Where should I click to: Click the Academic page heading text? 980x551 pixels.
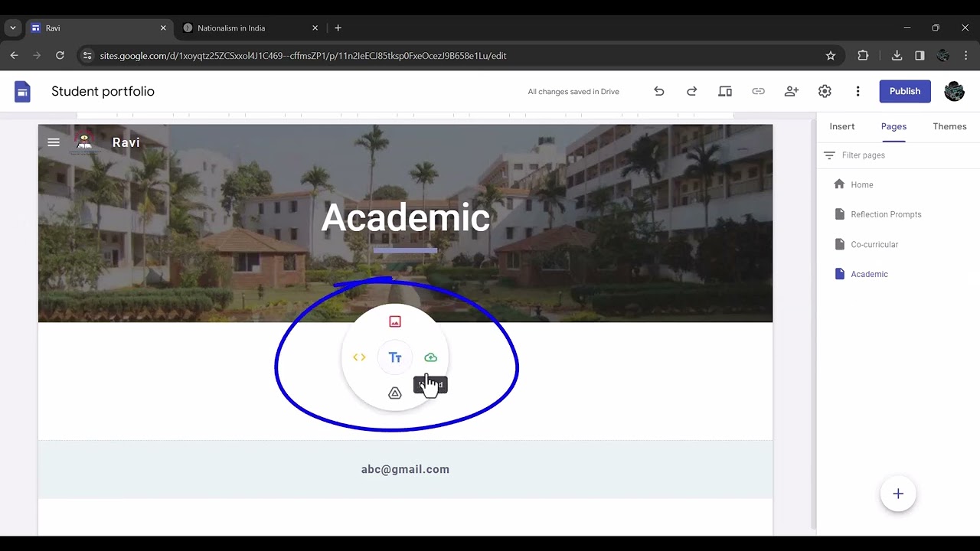coord(405,217)
